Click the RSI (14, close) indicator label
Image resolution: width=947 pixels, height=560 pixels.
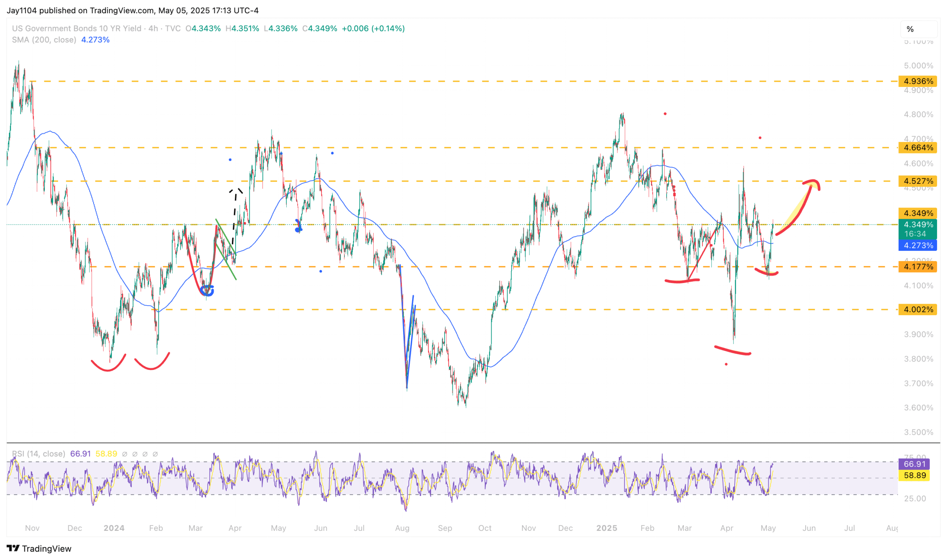(38, 453)
